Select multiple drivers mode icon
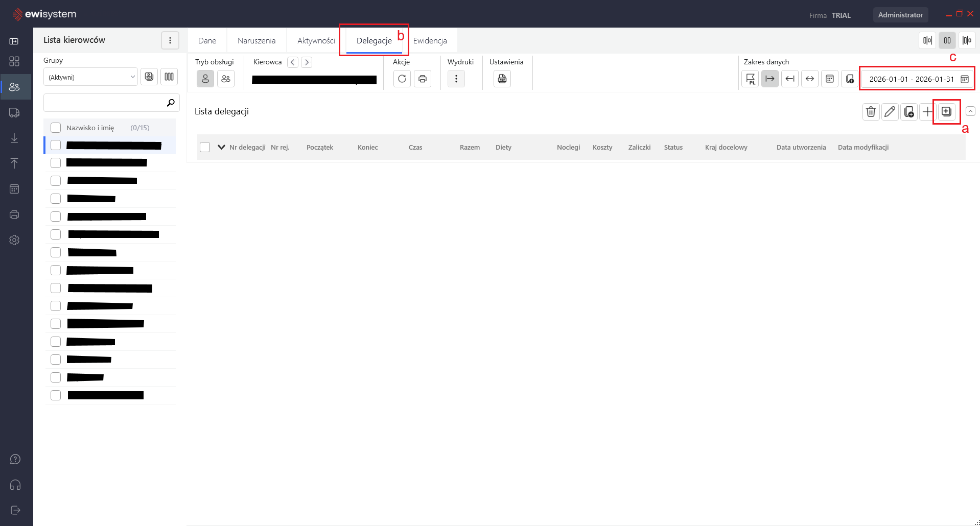This screenshot has height=526, width=980. tap(226, 79)
